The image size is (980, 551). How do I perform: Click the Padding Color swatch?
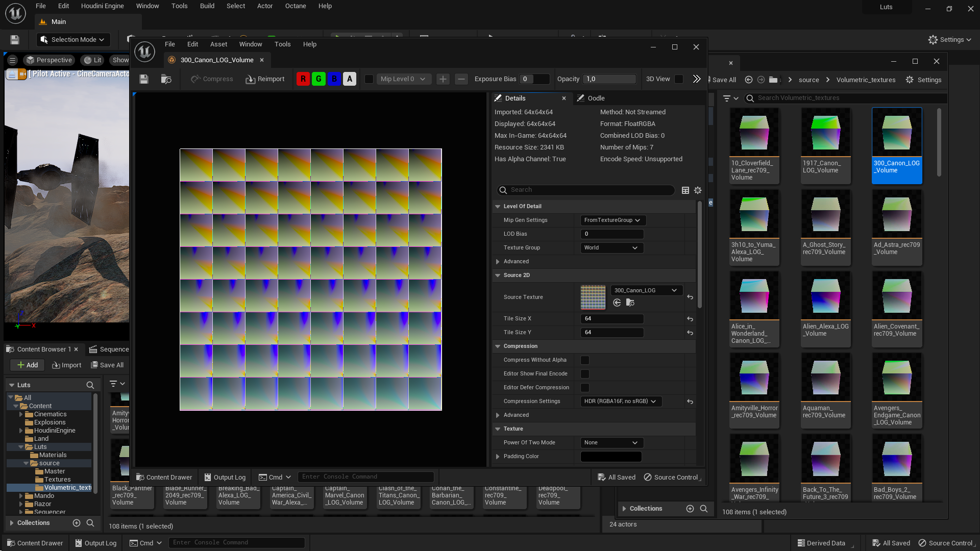[611, 457]
